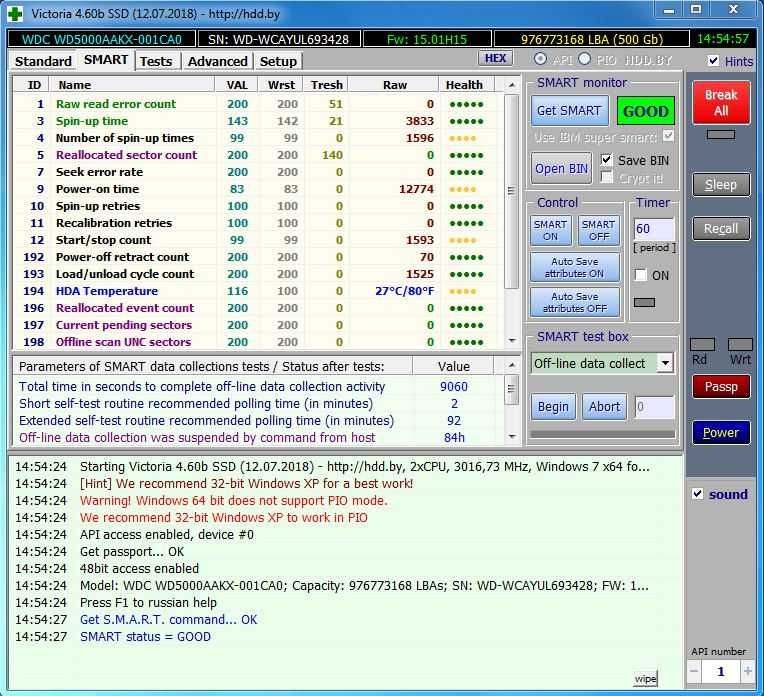
Task: Click the Spin-up time row
Action: coord(258,121)
